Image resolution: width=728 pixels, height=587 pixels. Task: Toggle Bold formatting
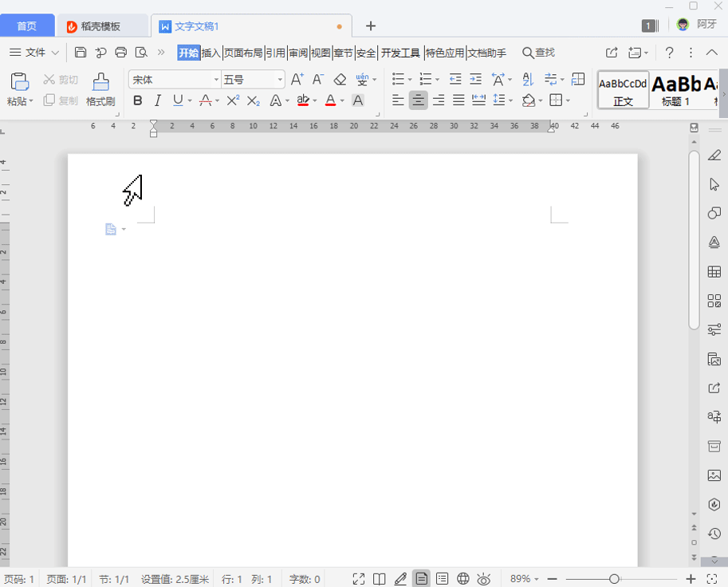tap(138, 100)
